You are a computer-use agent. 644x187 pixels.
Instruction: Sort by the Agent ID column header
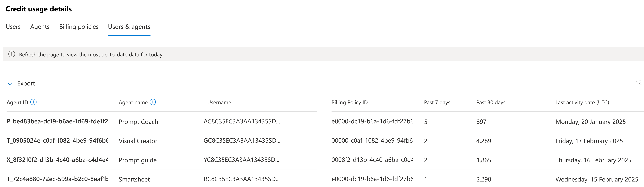17,102
